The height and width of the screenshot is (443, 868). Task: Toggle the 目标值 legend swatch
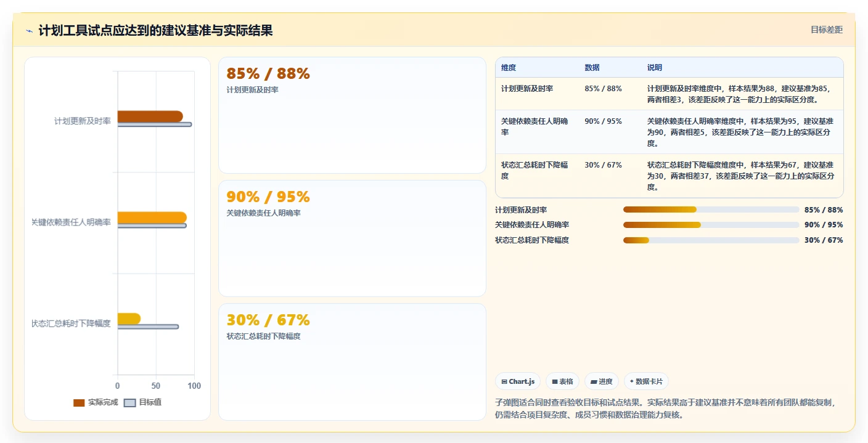129,403
